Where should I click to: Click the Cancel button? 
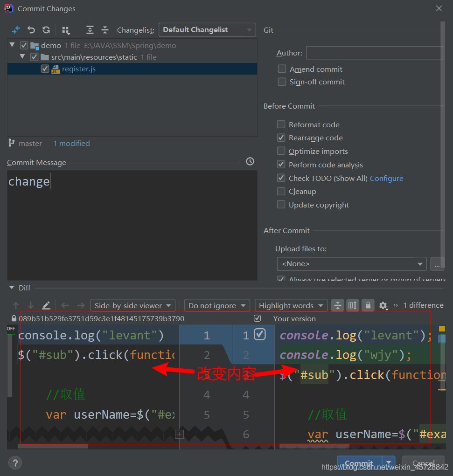click(423, 462)
